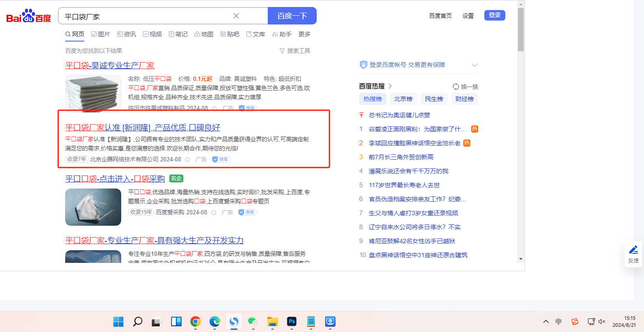Launch WeChat from the taskbar
The image size is (644, 332).
pos(253,322)
